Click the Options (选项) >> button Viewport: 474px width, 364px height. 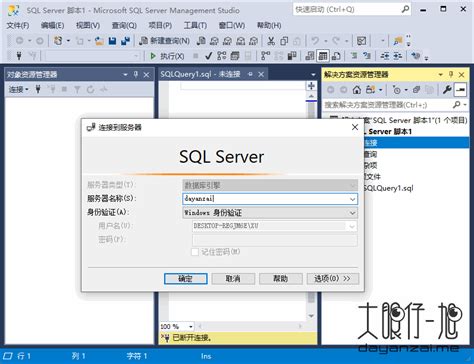333,279
